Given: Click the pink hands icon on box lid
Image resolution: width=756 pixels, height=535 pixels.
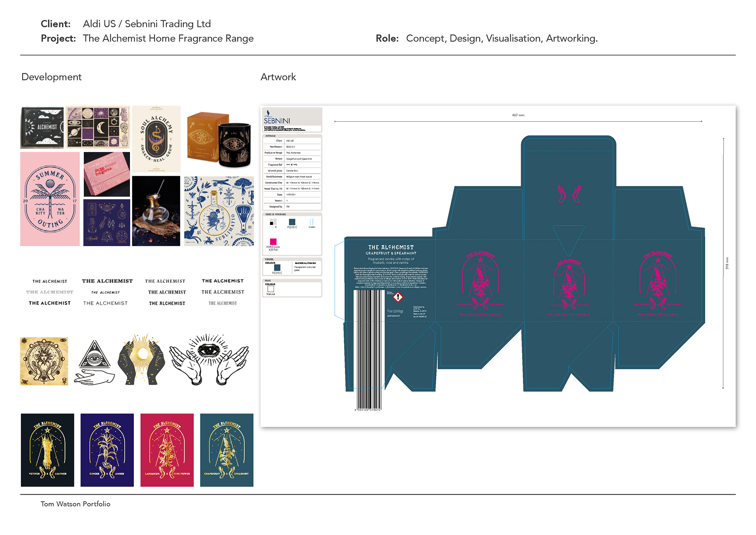Looking at the screenshot, I should (569, 194).
